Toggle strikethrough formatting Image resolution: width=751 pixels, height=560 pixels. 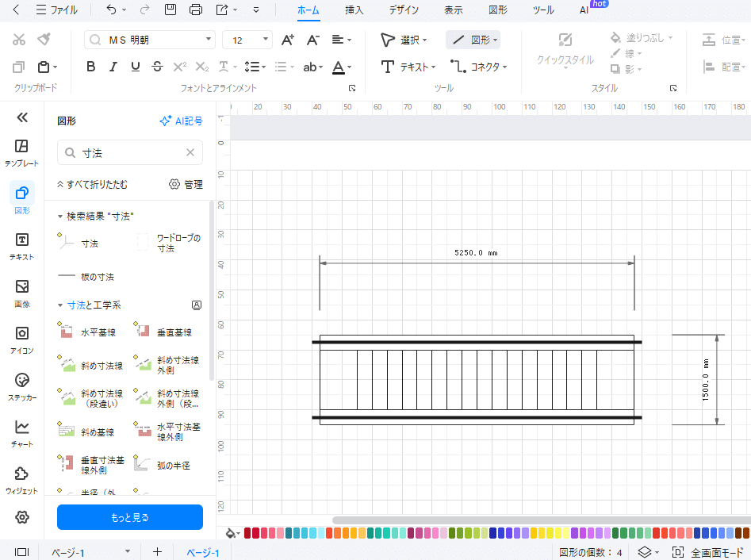point(157,67)
